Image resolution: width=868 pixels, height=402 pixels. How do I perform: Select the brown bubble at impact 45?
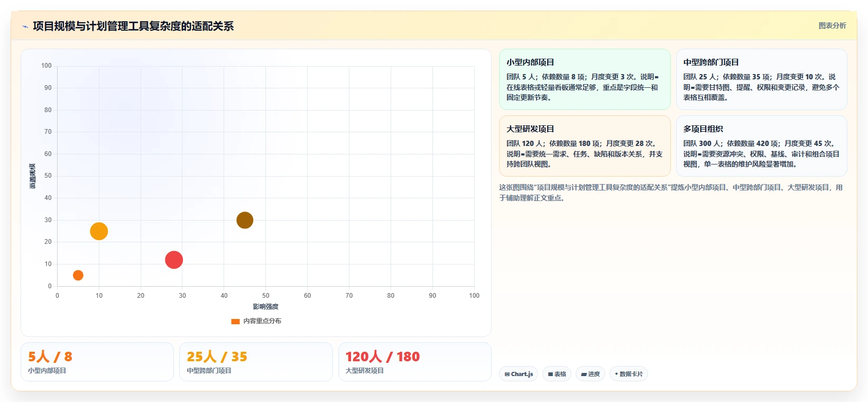(245, 220)
